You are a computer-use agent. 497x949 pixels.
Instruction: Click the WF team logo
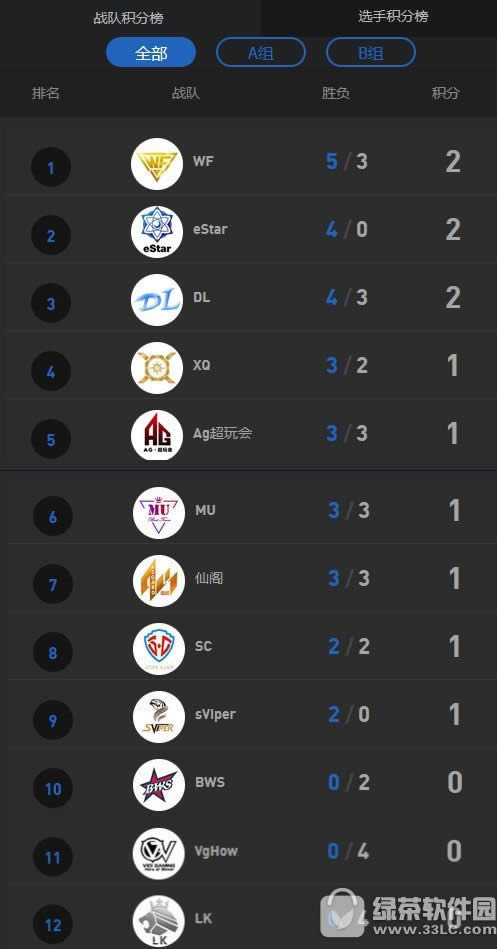coord(157,164)
